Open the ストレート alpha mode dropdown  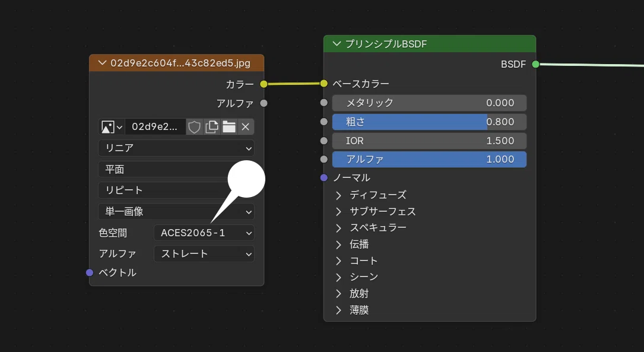pos(204,254)
